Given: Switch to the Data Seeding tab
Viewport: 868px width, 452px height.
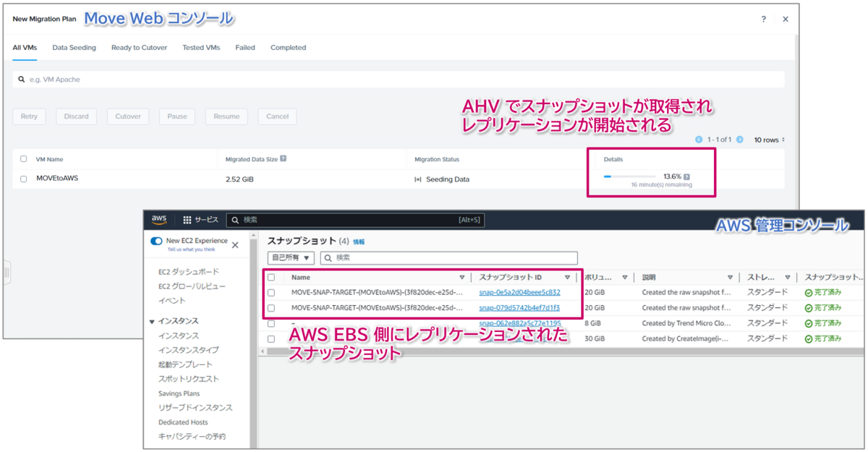Looking at the screenshot, I should [x=74, y=48].
